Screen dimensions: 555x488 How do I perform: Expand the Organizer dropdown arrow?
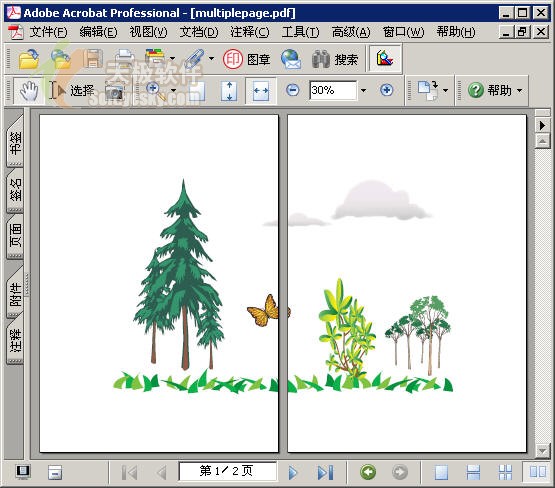pos(172,58)
